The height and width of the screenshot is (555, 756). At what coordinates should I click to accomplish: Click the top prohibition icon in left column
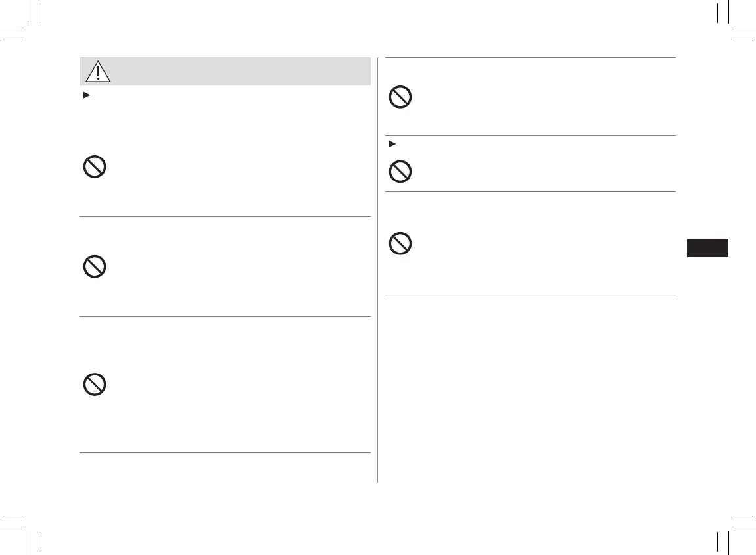(x=95, y=167)
